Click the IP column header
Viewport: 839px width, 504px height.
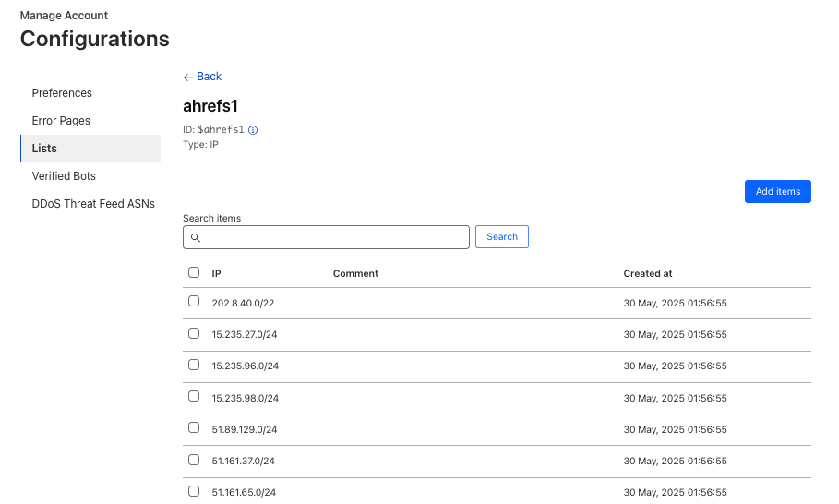click(216, 273)
